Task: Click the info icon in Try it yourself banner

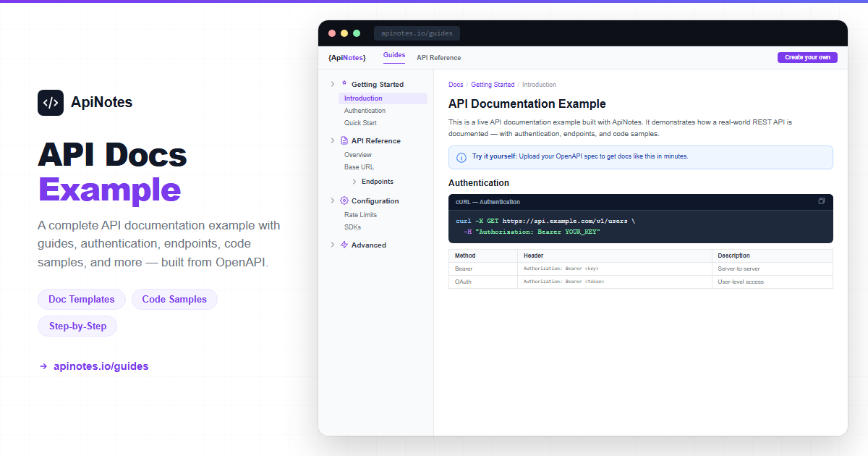Action: [461, 157]
